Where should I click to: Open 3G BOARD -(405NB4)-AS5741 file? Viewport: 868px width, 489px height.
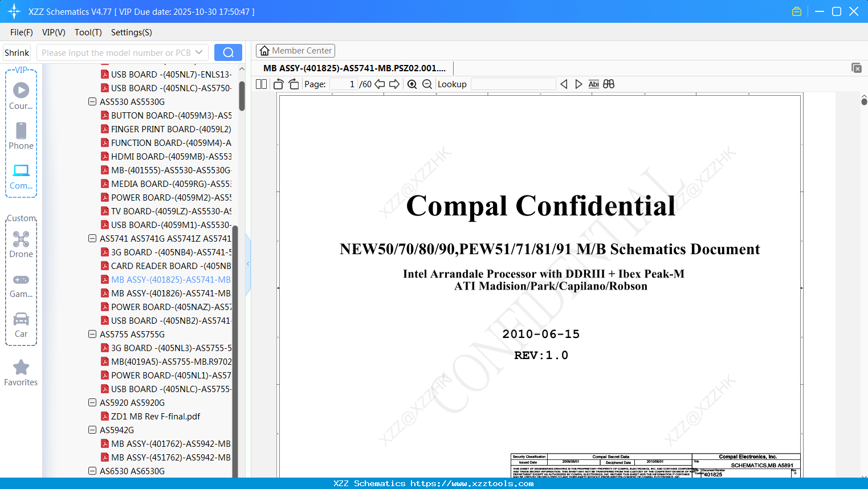coord(166,252)
